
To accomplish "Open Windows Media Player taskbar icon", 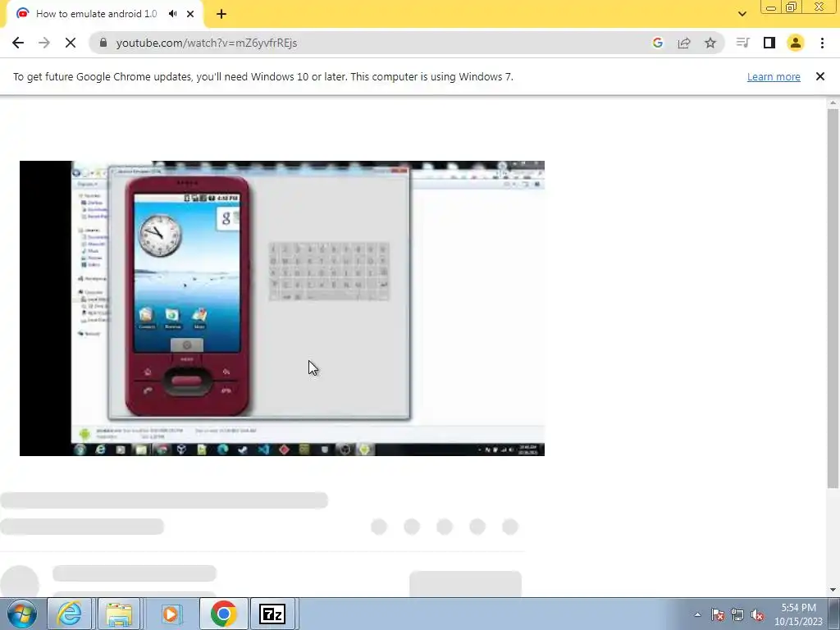I will click(171, 614).
